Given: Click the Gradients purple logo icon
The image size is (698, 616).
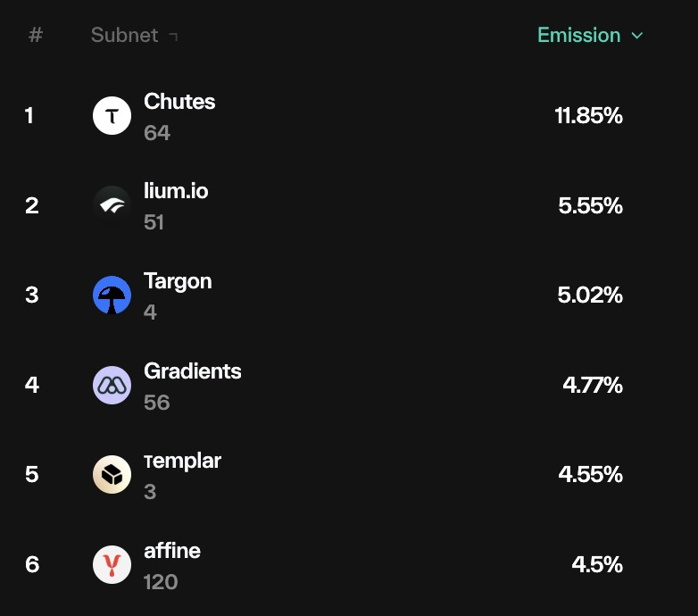Looking at the screenshot, I should coord(112,385).
